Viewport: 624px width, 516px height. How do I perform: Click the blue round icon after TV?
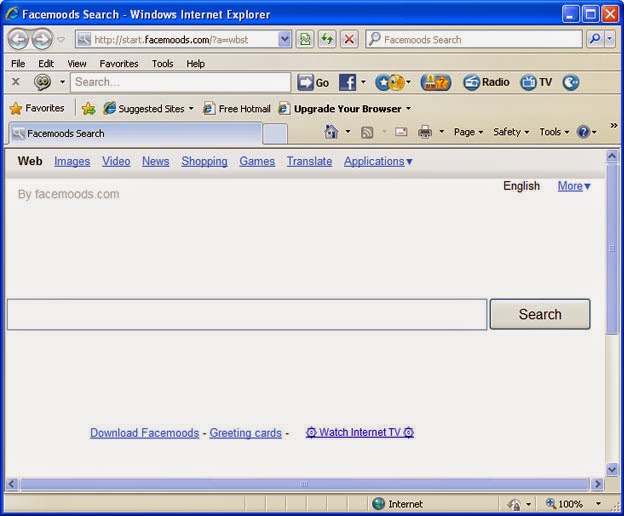[x=571, y=83]
